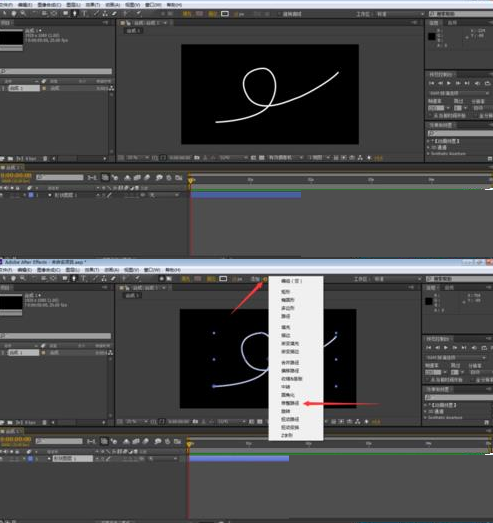The image size is (493, 523).
Task: Toggle the shape layer's visibility eye in the upper timeline
Action: click(x=1, y=195)
